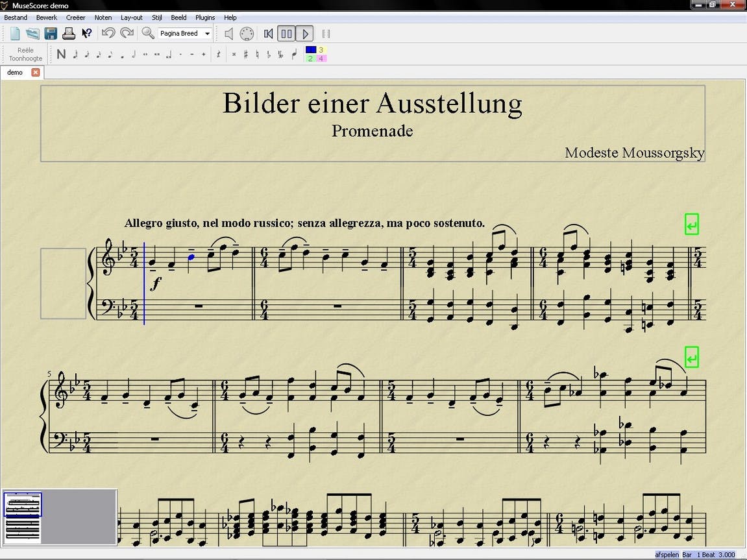Apply a flat accidental
747x560 pixels.
coord(269,55)
